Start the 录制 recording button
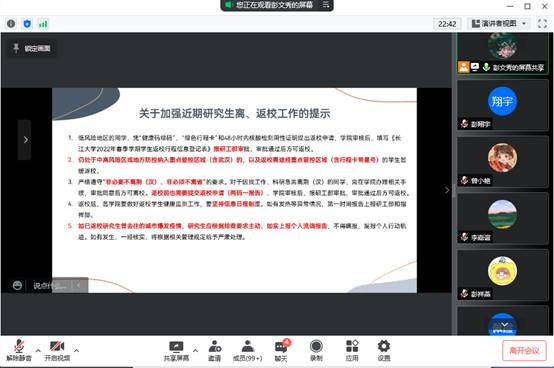 pyautogui.click(x=316, y=350)
